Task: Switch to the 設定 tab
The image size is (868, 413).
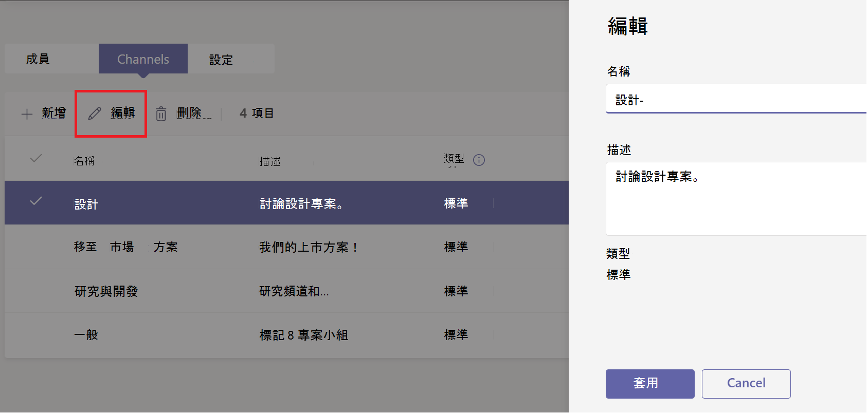Action: (231, 59)
